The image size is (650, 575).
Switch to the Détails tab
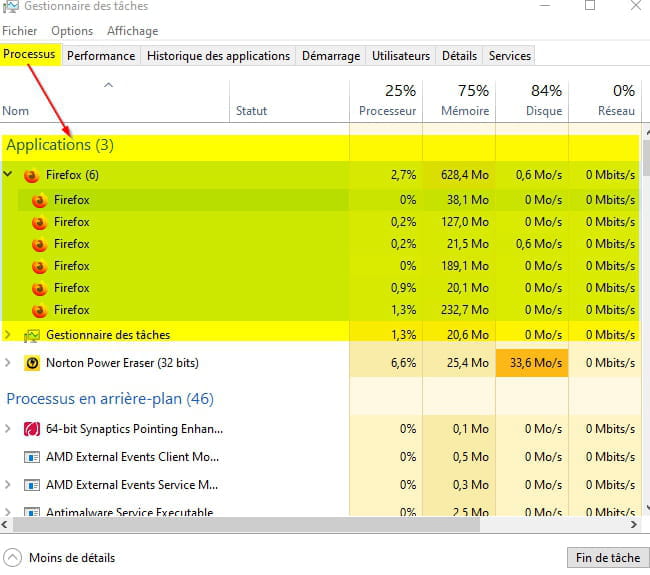coord(459,56)
